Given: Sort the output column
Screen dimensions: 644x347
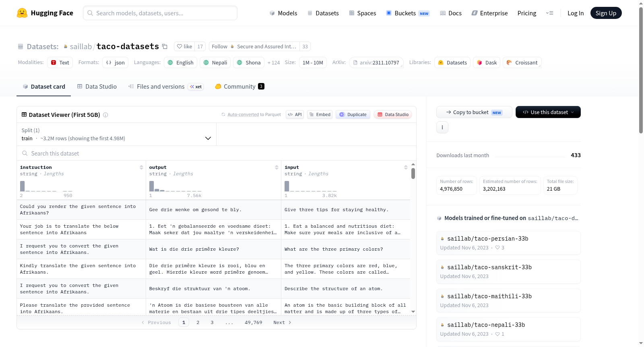Looking at the screenshot, I should (x=277, y=167).
